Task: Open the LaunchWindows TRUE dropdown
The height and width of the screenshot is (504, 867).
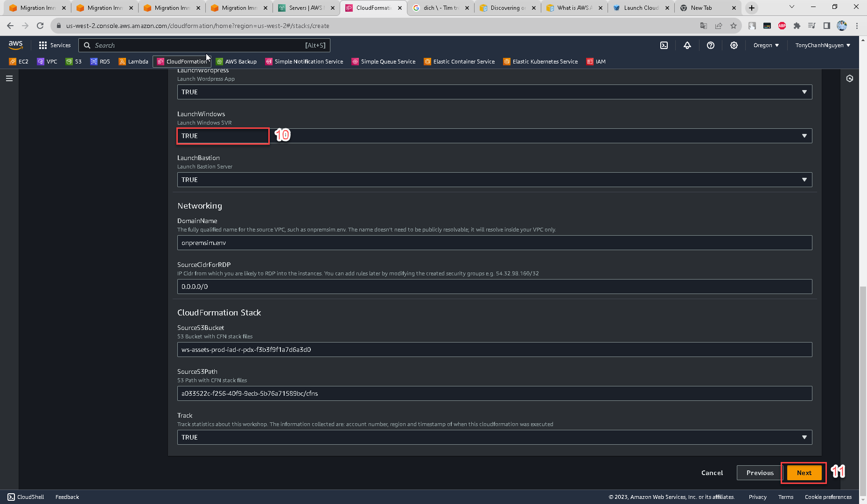Action: point(495,136)
